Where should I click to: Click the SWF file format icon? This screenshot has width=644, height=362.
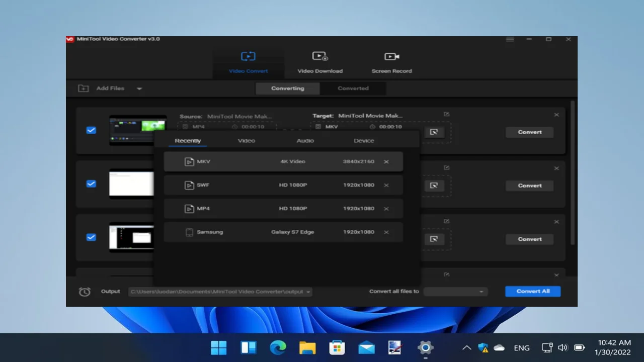tap(189, 185)
